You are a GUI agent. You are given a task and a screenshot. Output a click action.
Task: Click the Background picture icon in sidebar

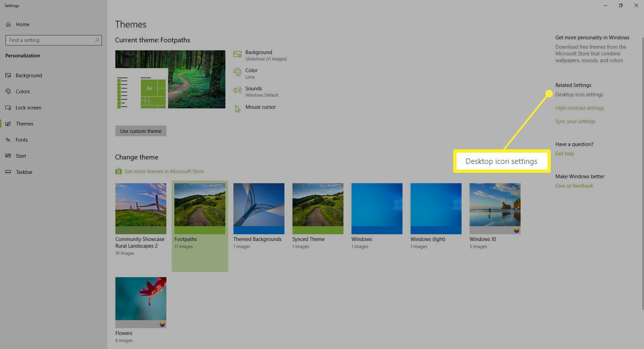[x=8, y=76]
